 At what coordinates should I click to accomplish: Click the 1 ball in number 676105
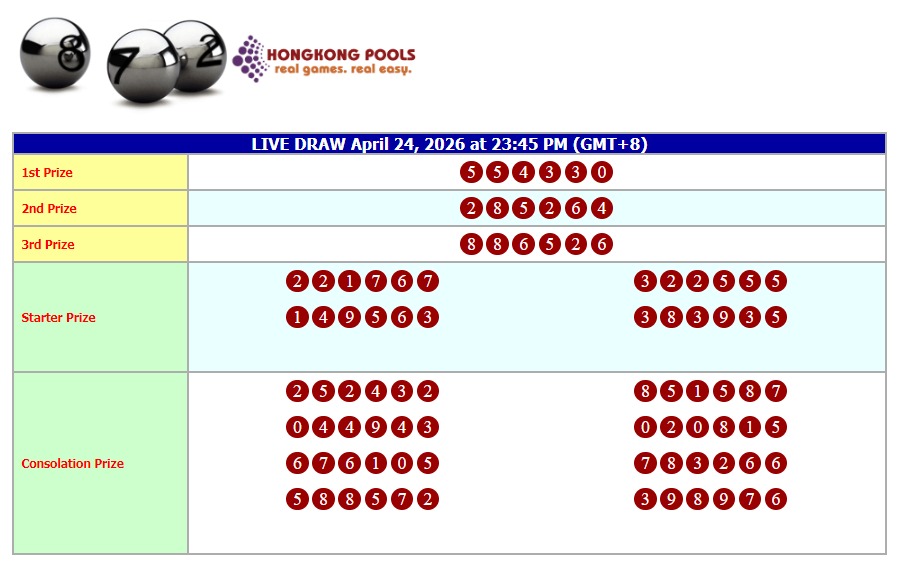(x=376, y=463)
